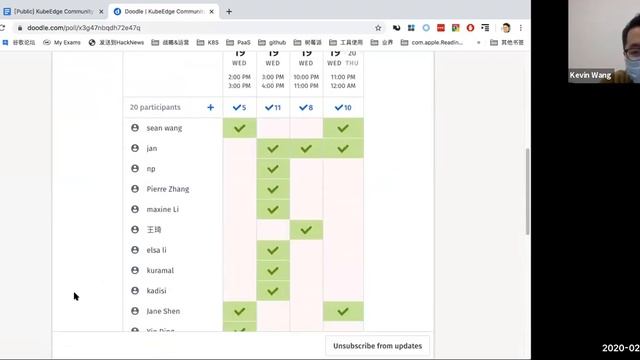Screen dimensions: 640x360
Task: Click the blue grid extension icon
Action: (411, 28)
